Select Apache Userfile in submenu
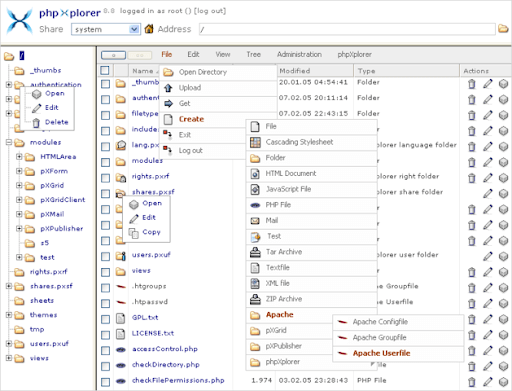 tap(398, 353)
